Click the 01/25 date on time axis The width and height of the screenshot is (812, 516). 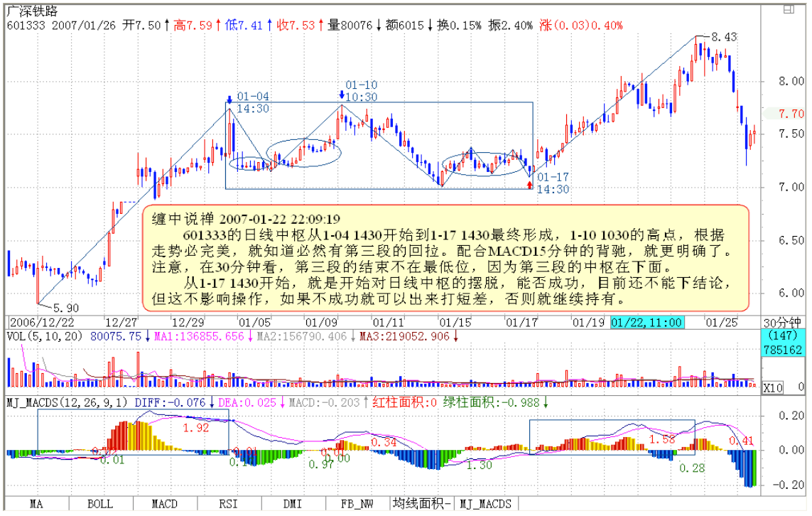(722, 323)
